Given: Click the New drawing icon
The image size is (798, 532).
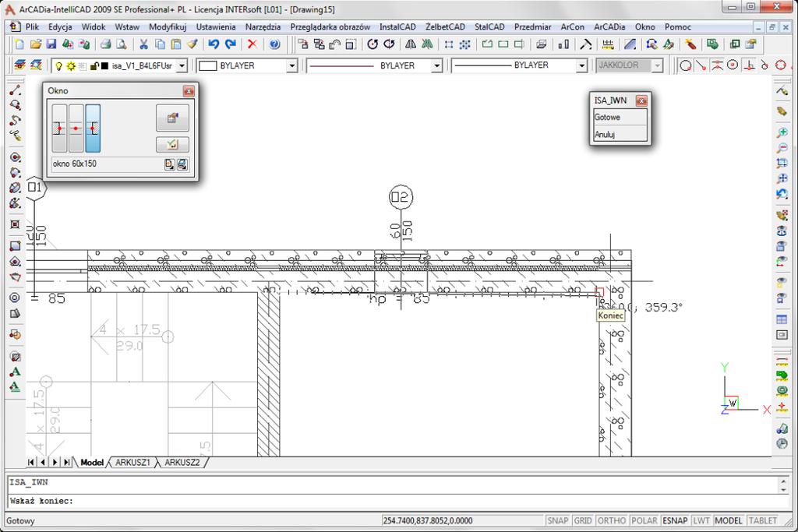Looking at the screenshot, I should tap(19, 44).
